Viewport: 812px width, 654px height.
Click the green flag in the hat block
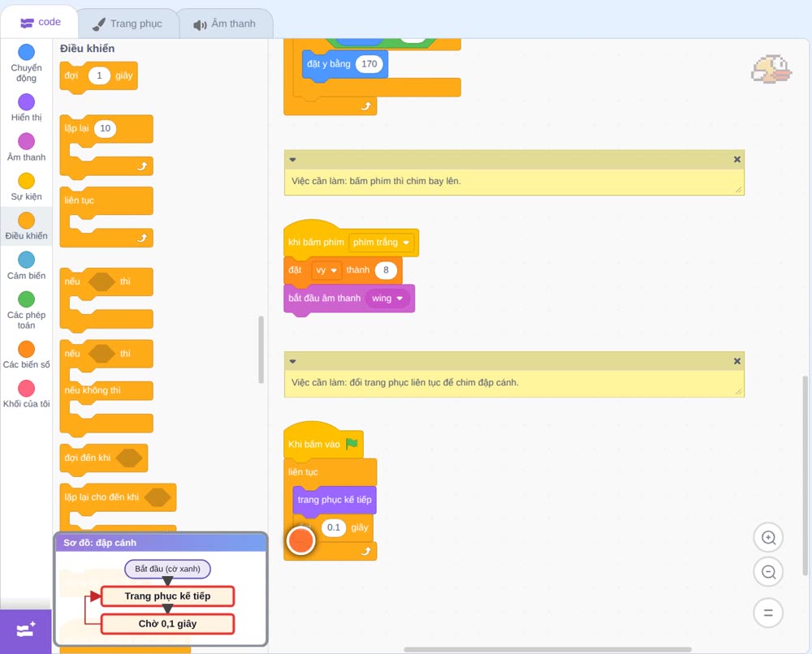pyautogui.click(x=352, y=444)
